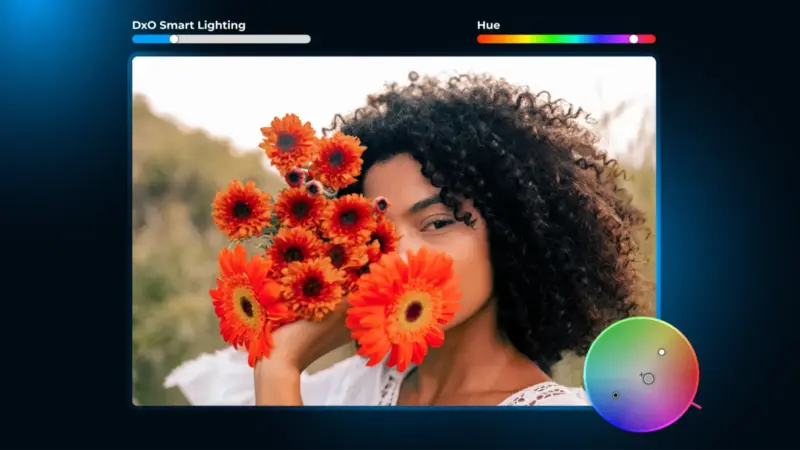This screenshot has height=450, width=800.
Task: Click the DxO Smart Lighting slider handle
Action: [174, 39]
